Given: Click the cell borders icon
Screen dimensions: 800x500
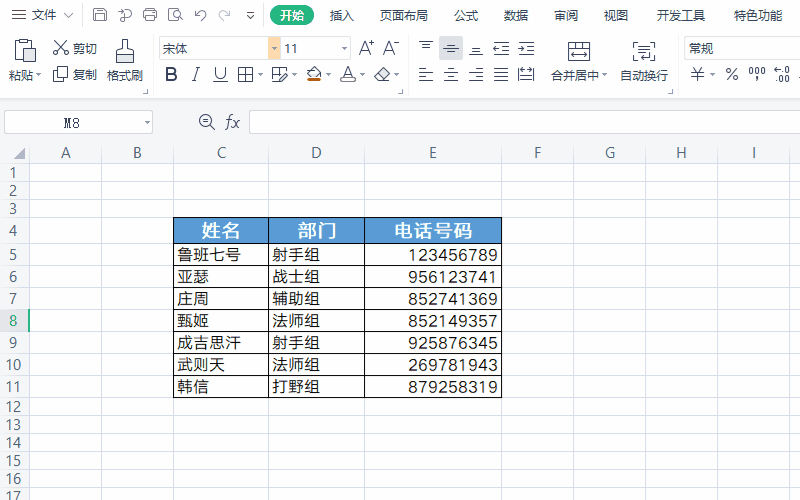Looking at the screenshot, I should click(245, 75).
